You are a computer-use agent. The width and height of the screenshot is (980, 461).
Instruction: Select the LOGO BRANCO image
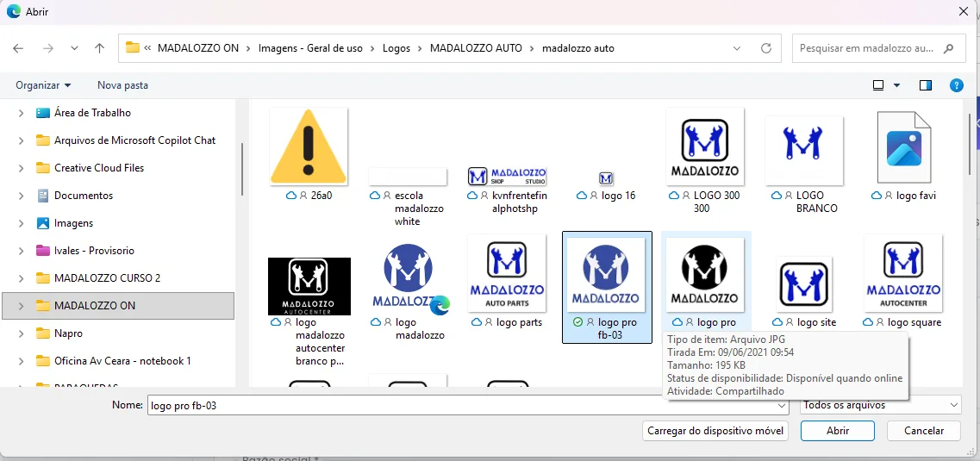pos(804,165)
